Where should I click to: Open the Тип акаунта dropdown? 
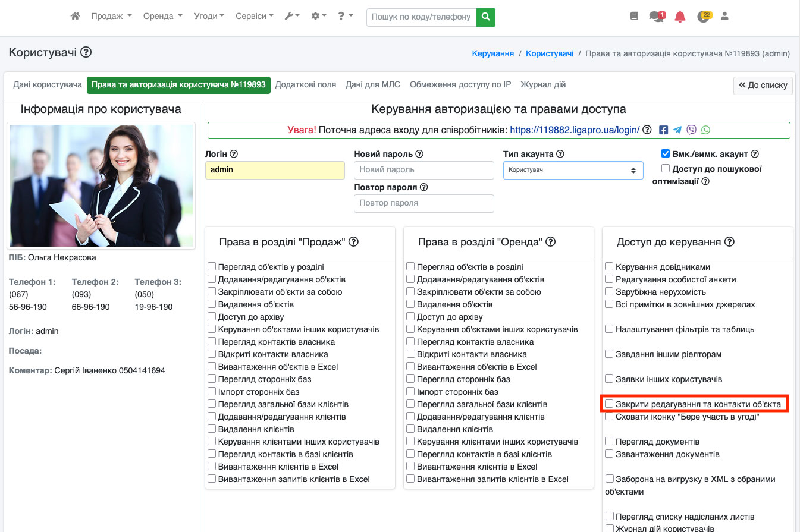(573, 170)
